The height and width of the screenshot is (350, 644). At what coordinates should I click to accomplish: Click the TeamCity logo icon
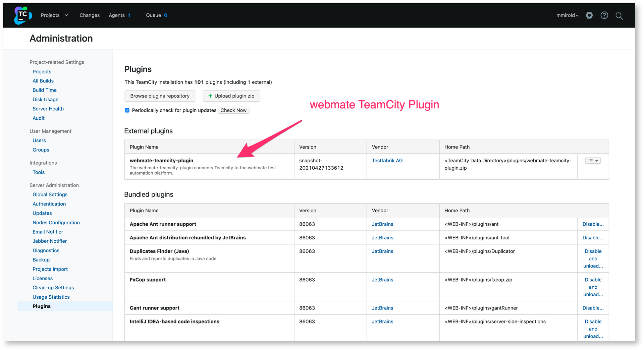(23, 15)
